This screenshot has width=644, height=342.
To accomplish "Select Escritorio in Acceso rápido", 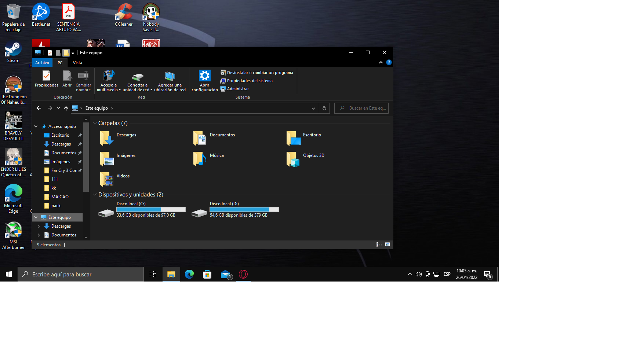I will pos(60,135).
